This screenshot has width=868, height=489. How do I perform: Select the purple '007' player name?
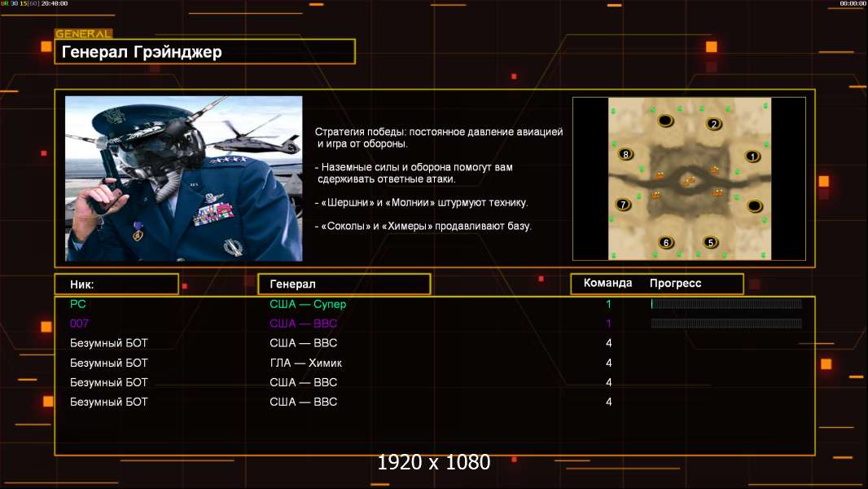pyautogui.click(x=79, y=324)
